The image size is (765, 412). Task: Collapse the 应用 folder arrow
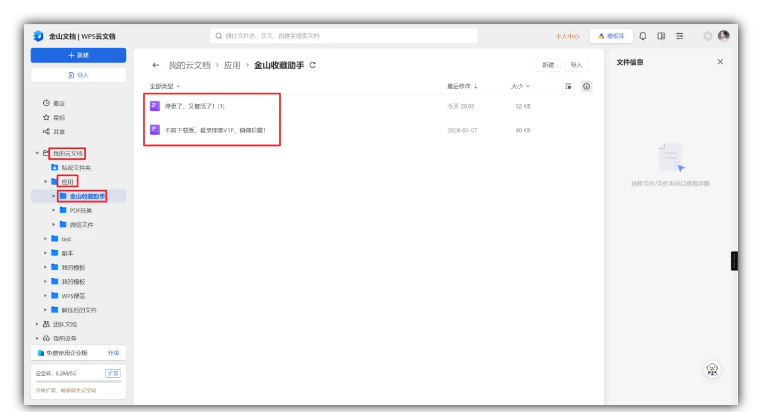[x=46, y=182]
